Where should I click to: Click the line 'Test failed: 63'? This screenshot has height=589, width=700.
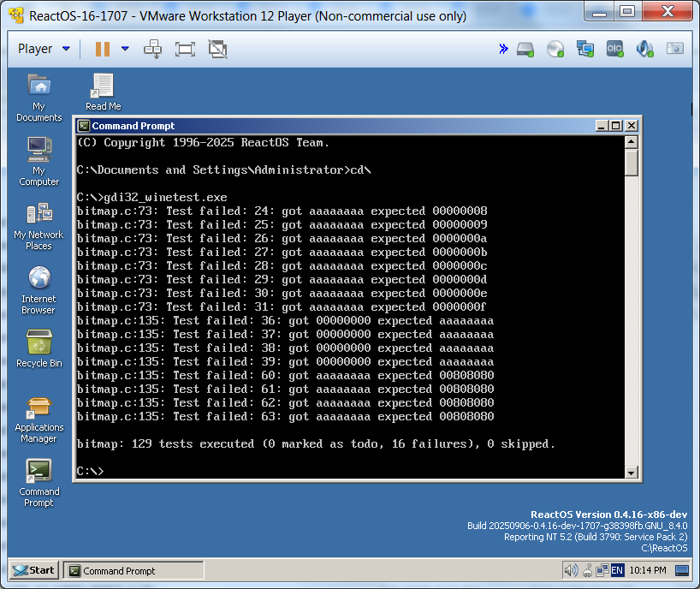[x=285, y=416]
